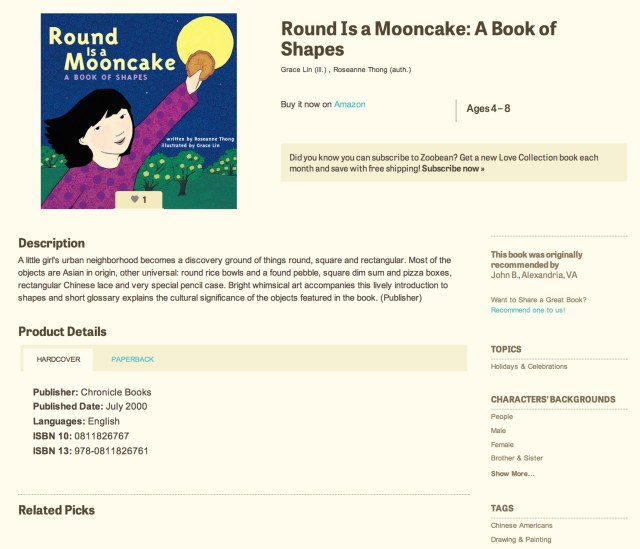Click the Related Picks heading

click(56, 510)
